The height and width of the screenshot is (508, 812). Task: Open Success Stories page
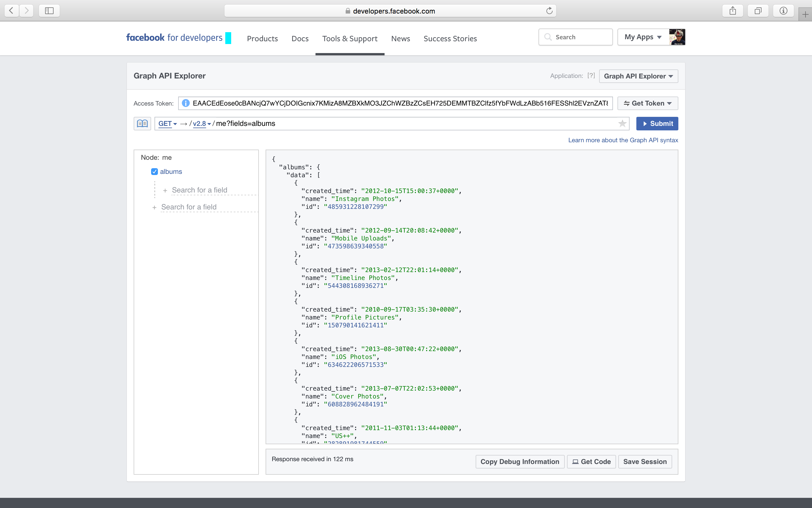click(x=450, y=39)
